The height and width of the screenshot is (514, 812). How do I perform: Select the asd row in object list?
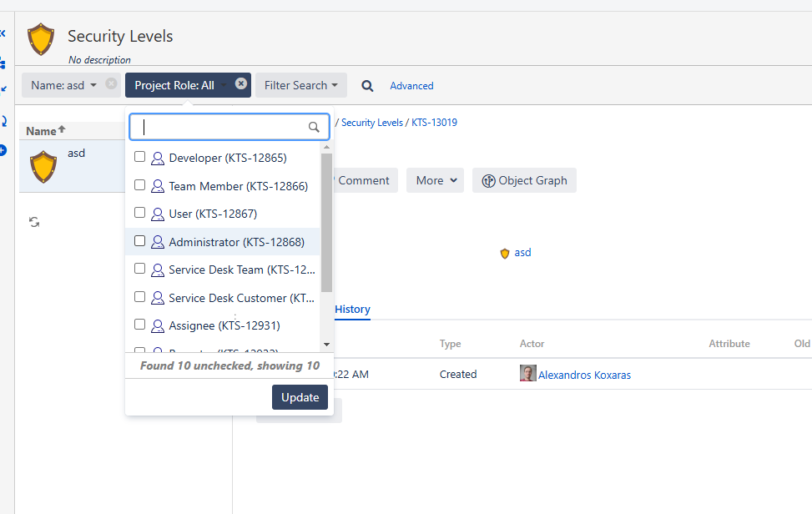pyautogui.click(x=72, y=166)
